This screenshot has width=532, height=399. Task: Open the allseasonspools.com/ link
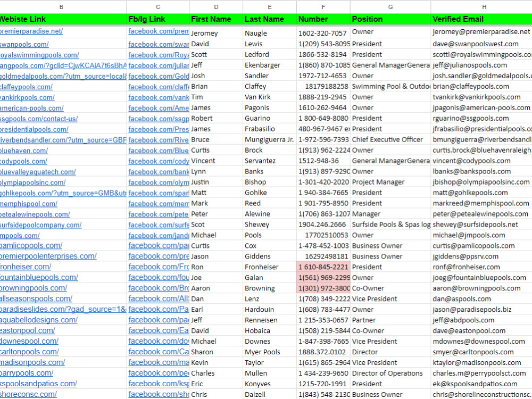tap(36, 298)
